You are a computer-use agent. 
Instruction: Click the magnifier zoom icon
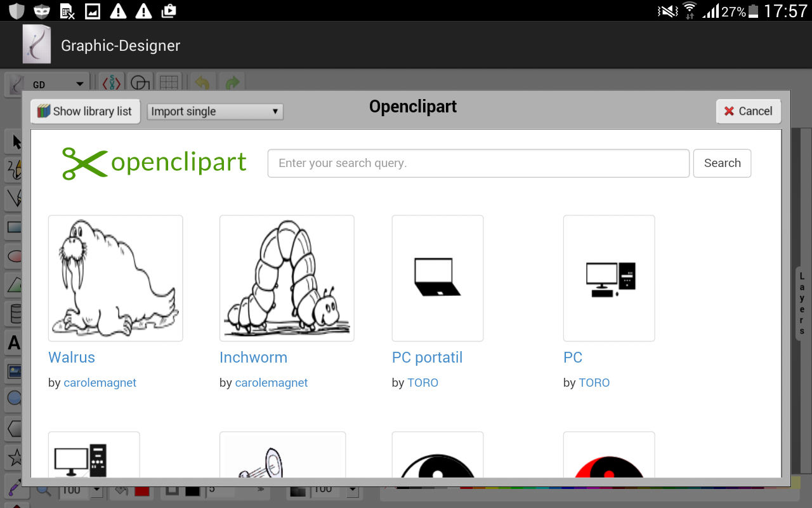point(44,490)
